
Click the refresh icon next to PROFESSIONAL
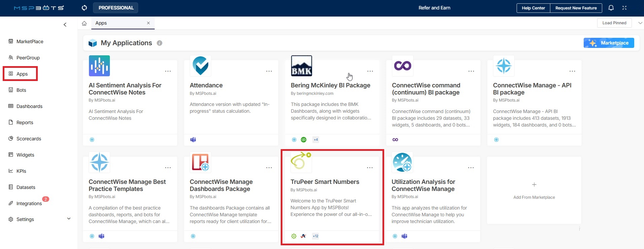[x=84, y=8]
